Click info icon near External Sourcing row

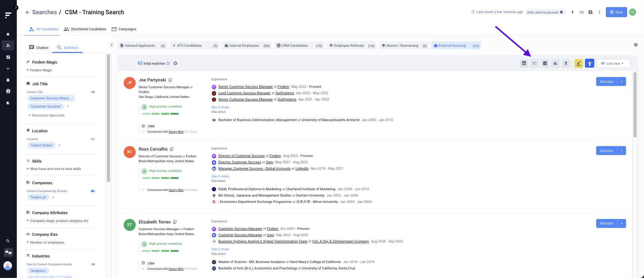point(636,45)
